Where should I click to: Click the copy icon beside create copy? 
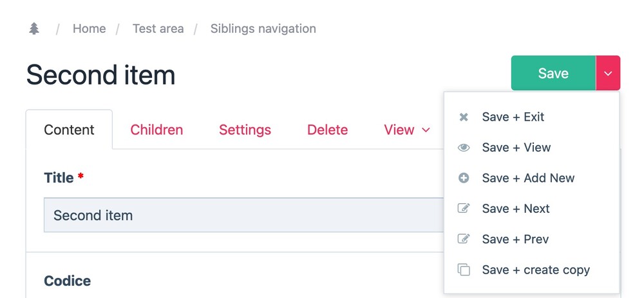(x=463, y=270)
